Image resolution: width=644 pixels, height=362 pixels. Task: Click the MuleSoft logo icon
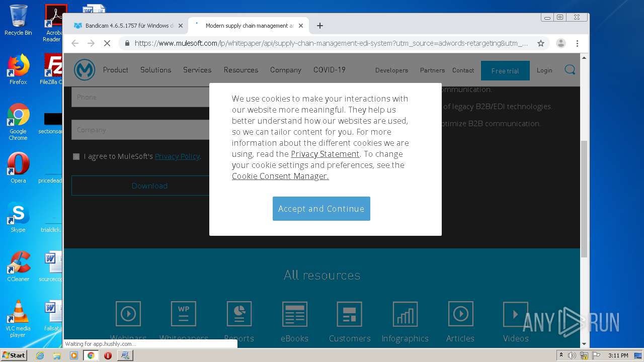(x=85, y=70)
